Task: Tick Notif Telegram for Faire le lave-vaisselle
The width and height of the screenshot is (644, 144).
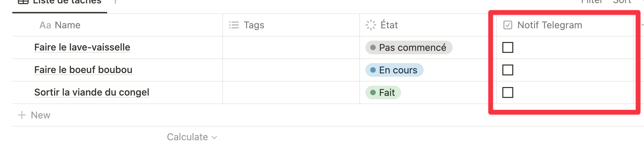Action: pyautogui.click(x=508, y=47)
